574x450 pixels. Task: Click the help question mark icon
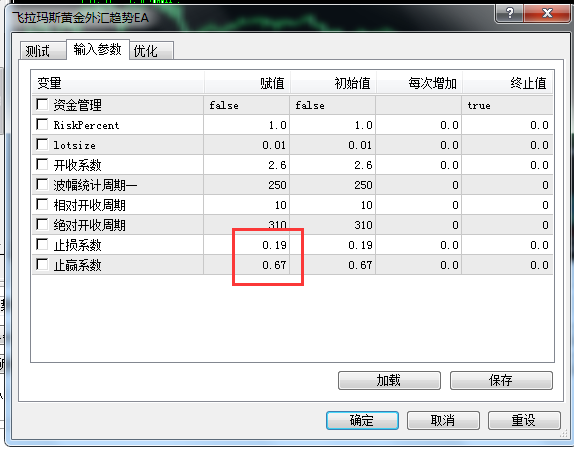pyautogui.click(x=509, y=14)
